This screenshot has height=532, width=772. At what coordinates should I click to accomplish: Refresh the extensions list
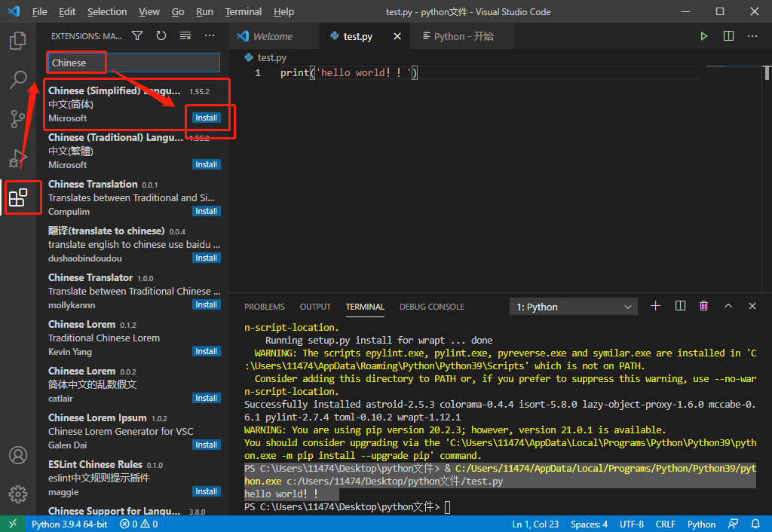pos(161,35)
